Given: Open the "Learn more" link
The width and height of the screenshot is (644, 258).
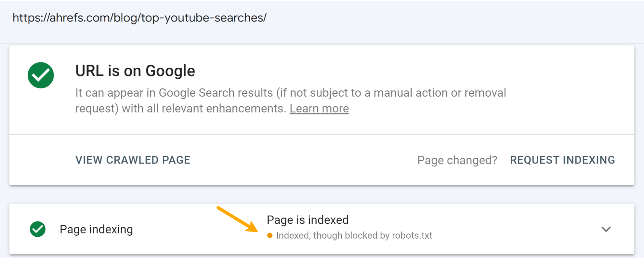Looking at the screenshot, I should [319, 108].
